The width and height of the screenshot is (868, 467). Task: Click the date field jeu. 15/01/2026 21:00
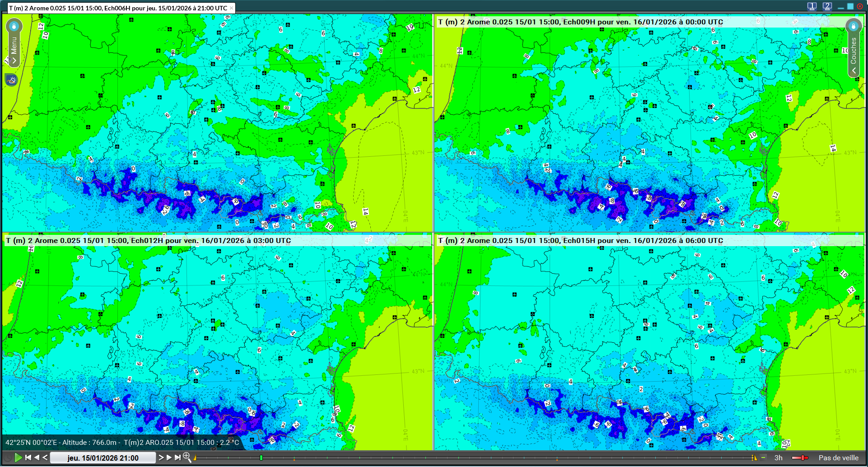click(x=103, y=458)
